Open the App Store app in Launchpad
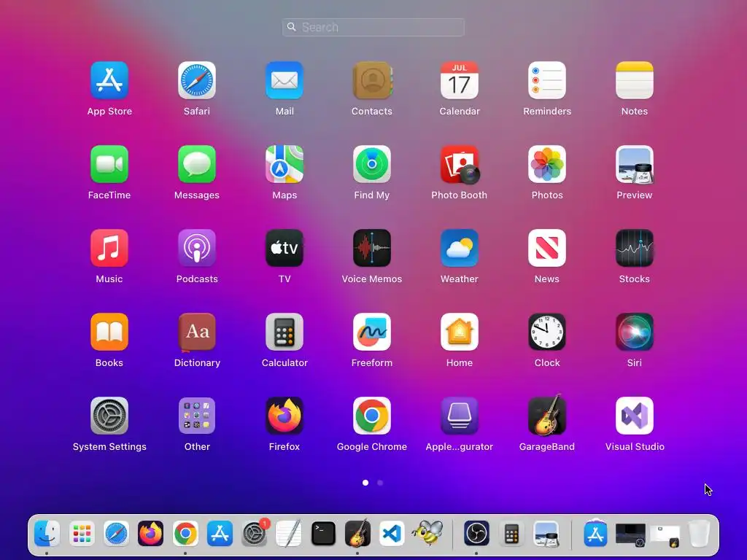This screenshot has width=747, height=560. click(x=109, y=80)
